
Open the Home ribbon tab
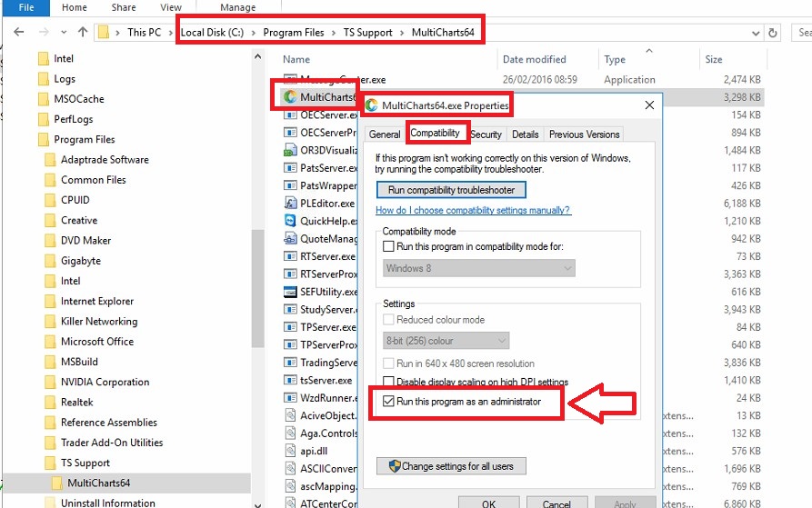pyautogui.click(x=74, y=7)
